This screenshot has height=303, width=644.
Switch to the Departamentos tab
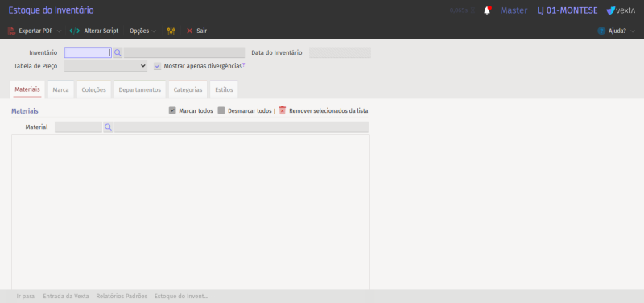pos(139,89)
